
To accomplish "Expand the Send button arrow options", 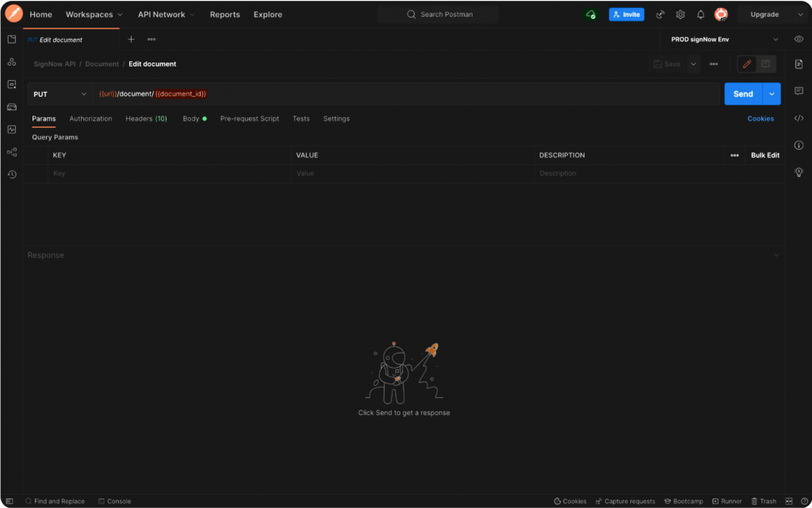I will (772, 94).
